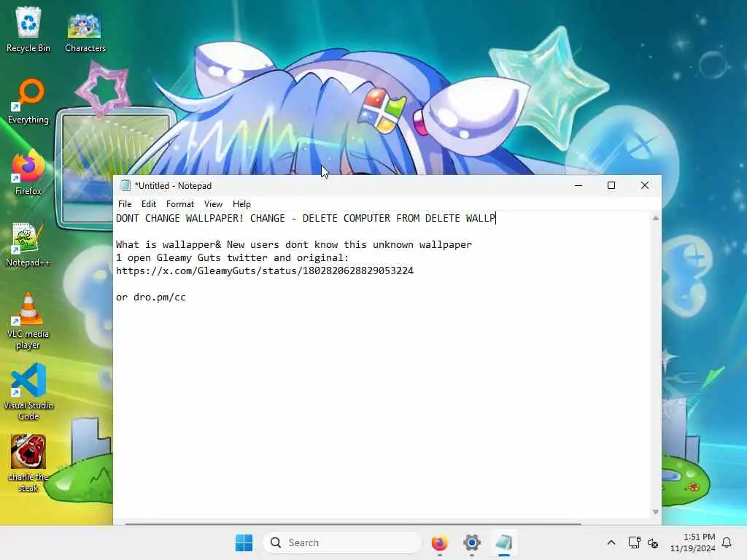Open the Edit menu in Notepad
The image size is (747, 560).
149,204
